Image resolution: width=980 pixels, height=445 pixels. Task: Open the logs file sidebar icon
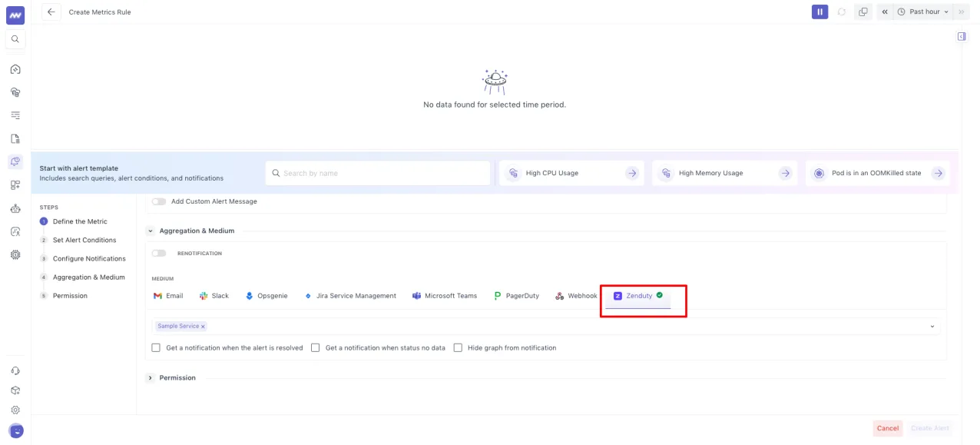coord(15,139)
